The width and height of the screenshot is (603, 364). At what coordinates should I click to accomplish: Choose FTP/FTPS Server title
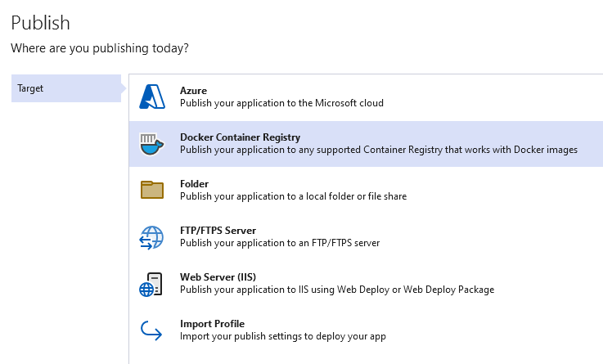click(x=218, y=230)
